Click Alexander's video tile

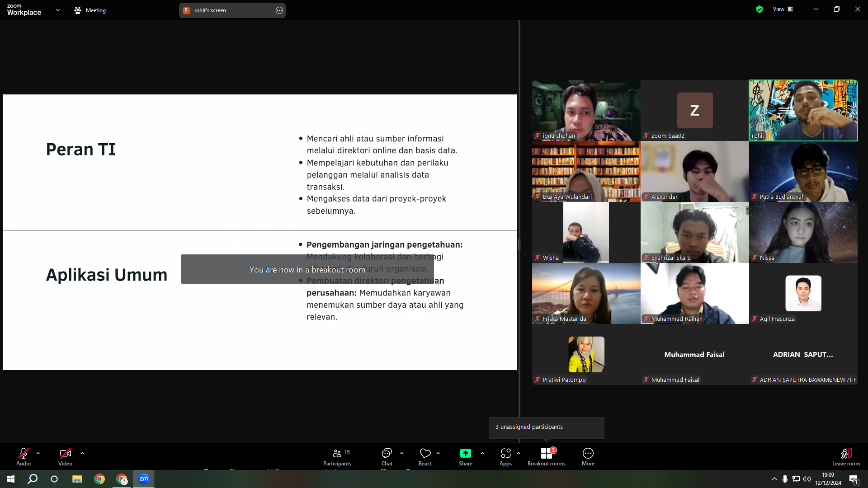tap(695, 172)
